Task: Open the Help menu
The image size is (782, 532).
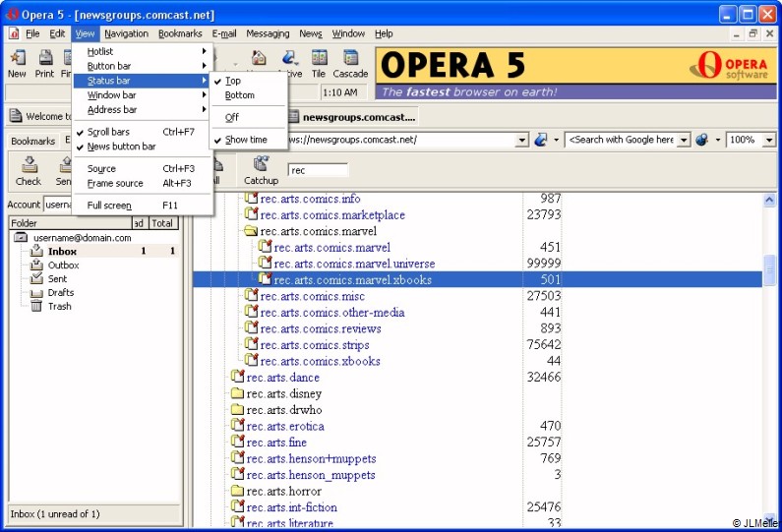Action: [384, 33]
